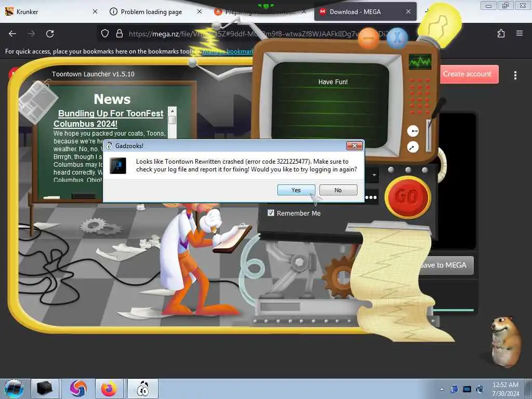This screenshot has width=532, height=399.
Task: Click the browser forward arrow
Action: 31,34
